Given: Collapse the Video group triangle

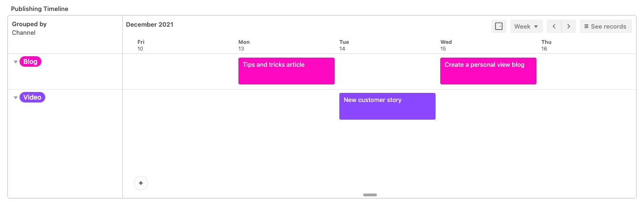Looking at the screenshot, I should click(x=16, y=98).
